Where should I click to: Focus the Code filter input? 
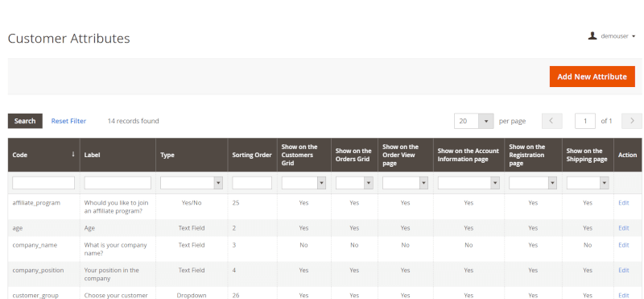pos(43,183)
